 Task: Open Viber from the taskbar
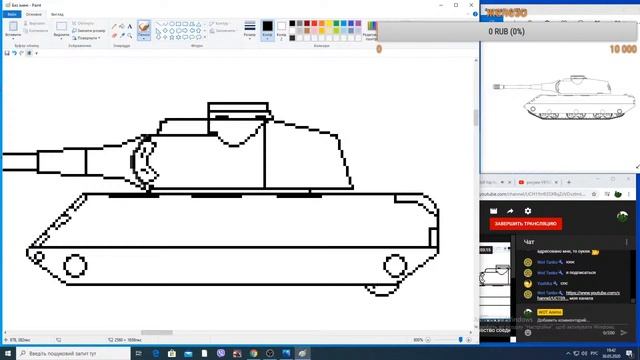pos(221,353)
